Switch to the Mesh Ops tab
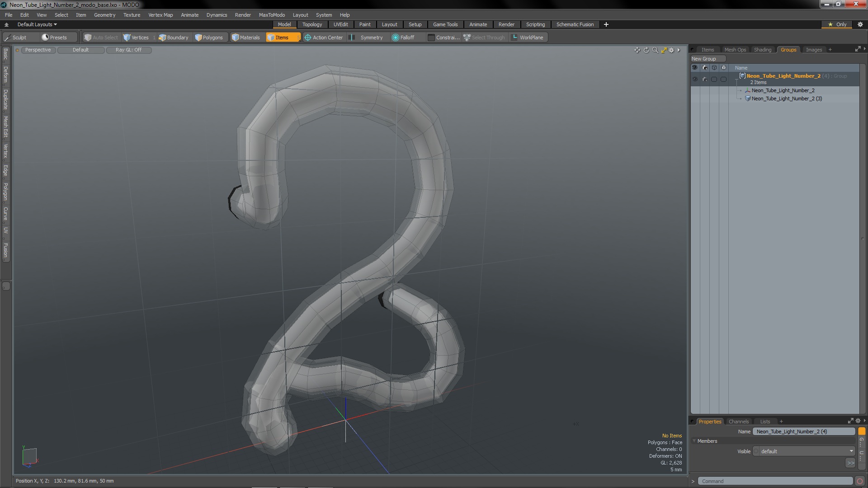The width and height of the screenshot is (868, 488). coord(735,50)
